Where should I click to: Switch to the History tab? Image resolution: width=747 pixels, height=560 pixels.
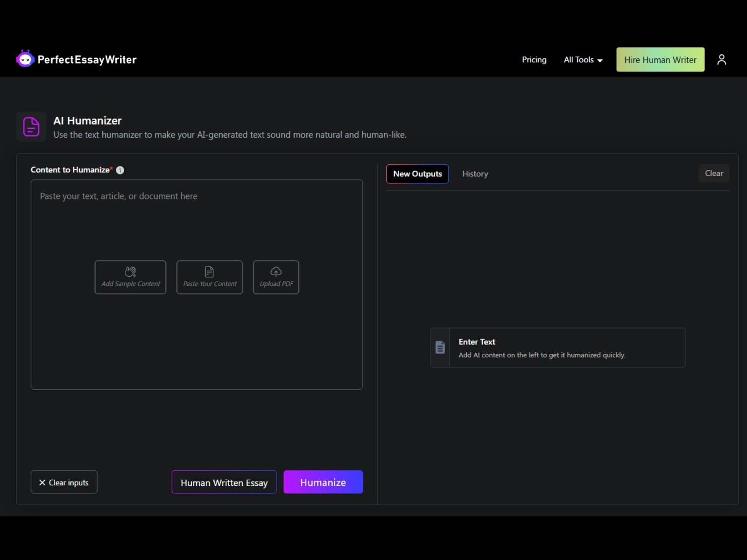(475, 174)
